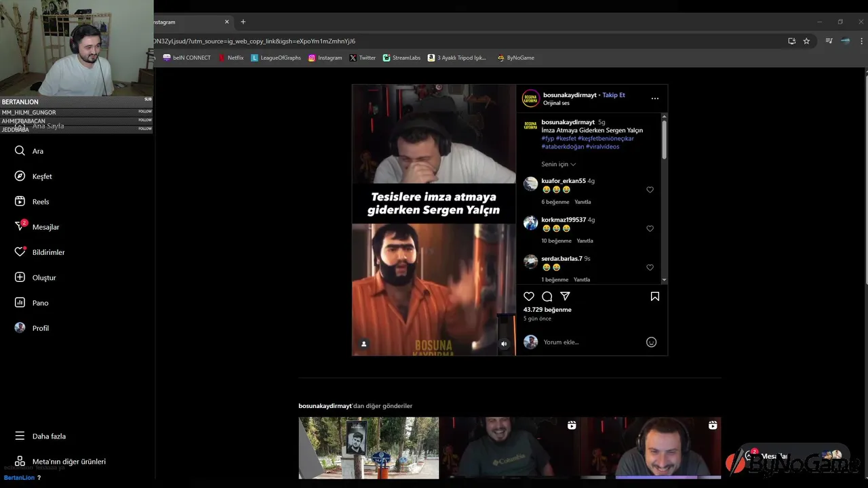This screenshot has height=488, width=868.
Task: View 10 beğenme on korkmaz199537 comment
Action: (x=557, y=241)
